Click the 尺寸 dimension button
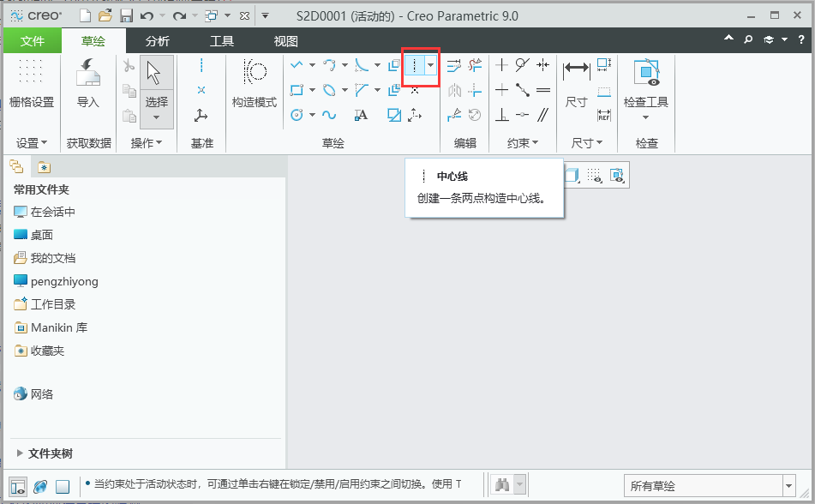 point(577,83)
